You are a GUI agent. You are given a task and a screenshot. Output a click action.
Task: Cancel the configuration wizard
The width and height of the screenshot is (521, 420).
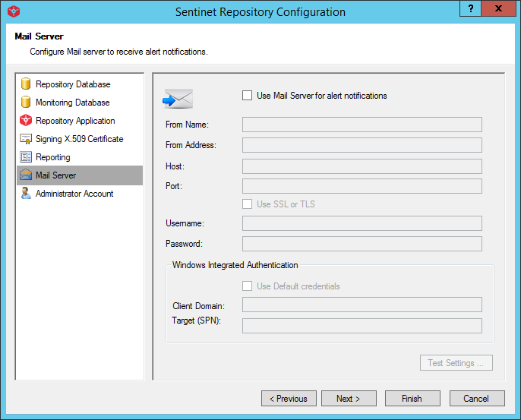pos(477,399)
